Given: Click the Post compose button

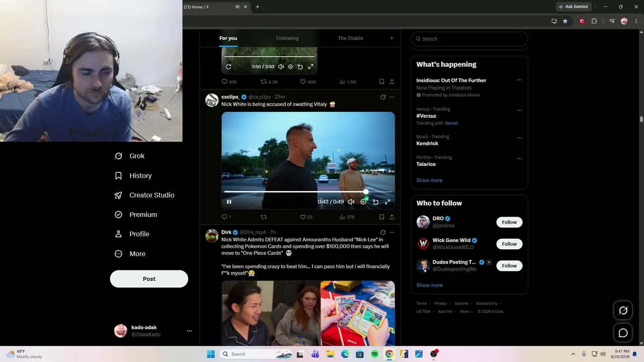Looking at the screenshot, I should [149, 279].
